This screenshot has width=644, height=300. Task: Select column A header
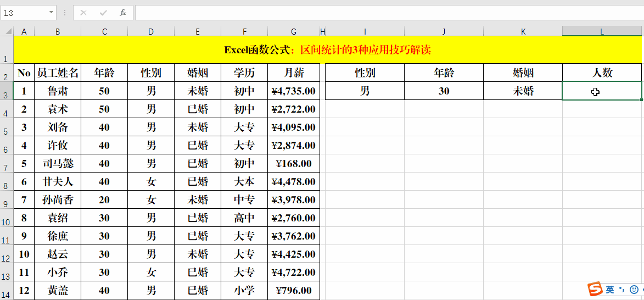click(x=24, y=31)
